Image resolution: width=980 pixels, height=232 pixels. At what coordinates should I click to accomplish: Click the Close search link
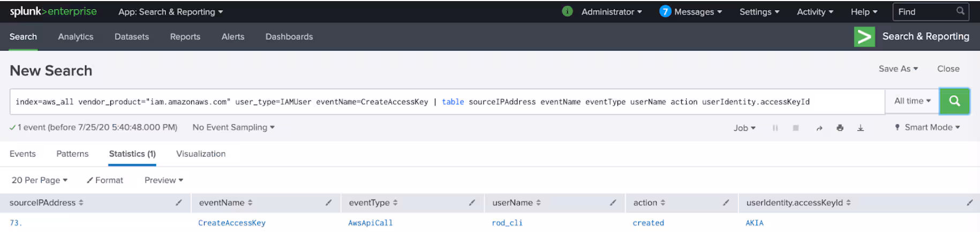pyautogui.click(x=948, y=69)
